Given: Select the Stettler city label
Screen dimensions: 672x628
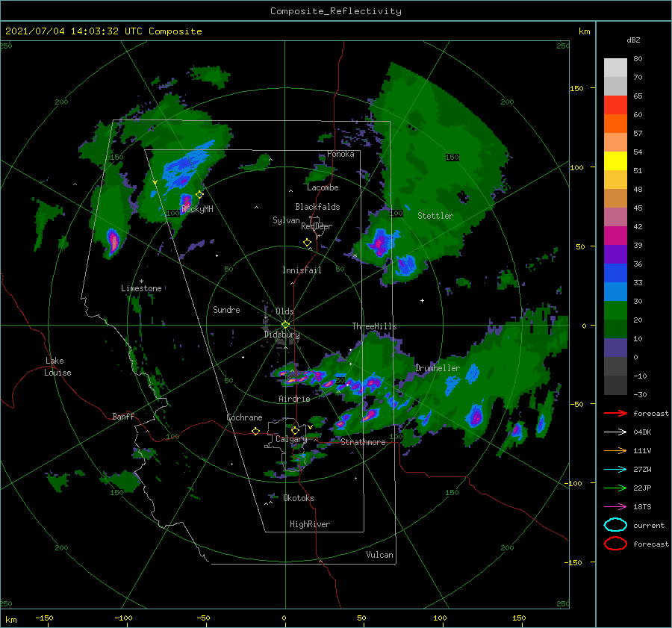Looking at the screenshot, I should pos(435,216).
